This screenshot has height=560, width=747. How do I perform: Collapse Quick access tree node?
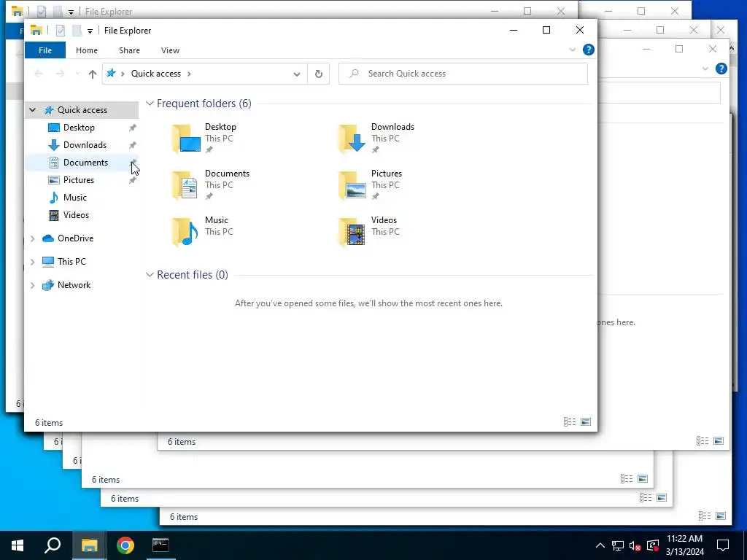tap(32, 110)
